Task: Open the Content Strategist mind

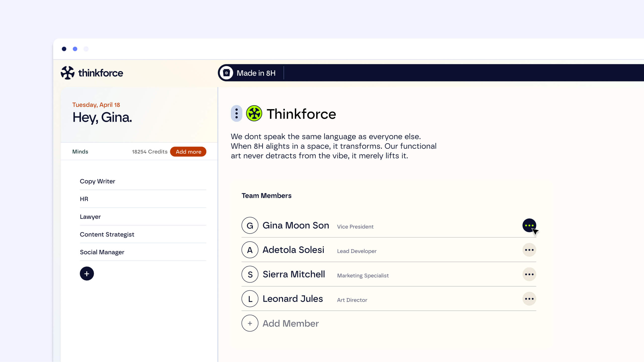Action: click(107, 234)
